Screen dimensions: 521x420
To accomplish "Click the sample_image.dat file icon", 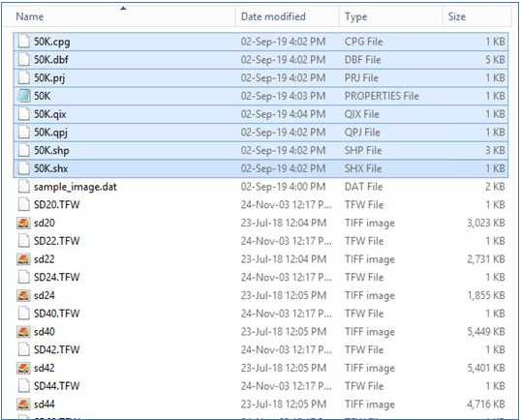I will [24, 187].
